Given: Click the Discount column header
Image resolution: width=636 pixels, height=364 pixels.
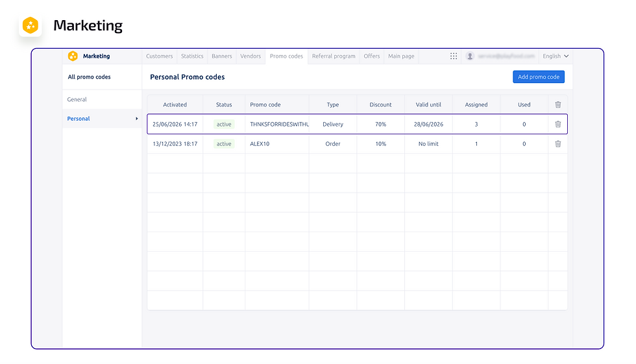Looking at the screenshot, I should click(x=380, y=104).
